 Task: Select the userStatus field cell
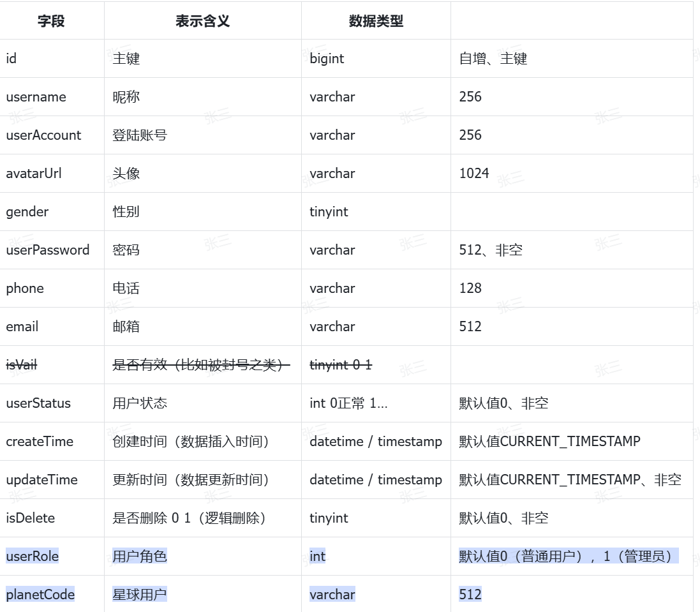click(x=38, y=403)
